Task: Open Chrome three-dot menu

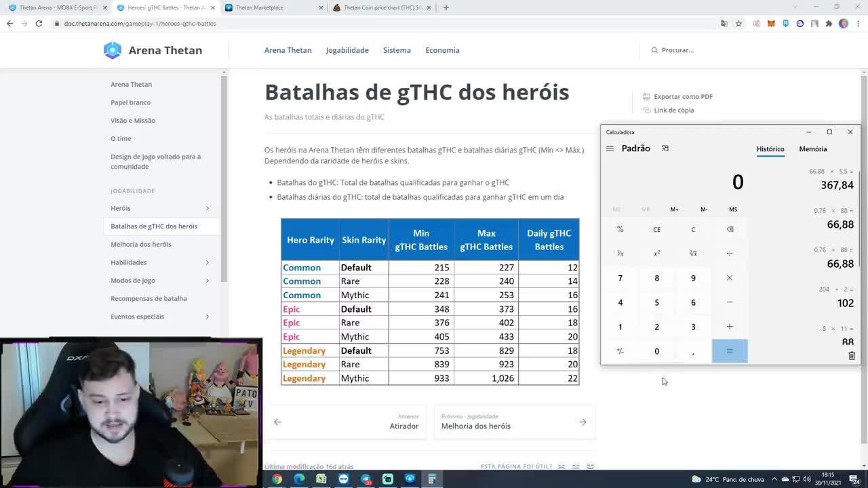Action: pos(858,24)
